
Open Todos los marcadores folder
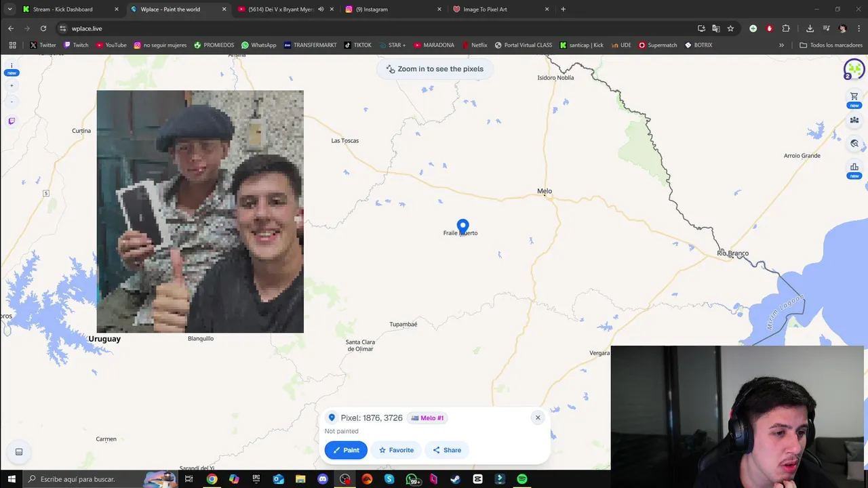831,45
